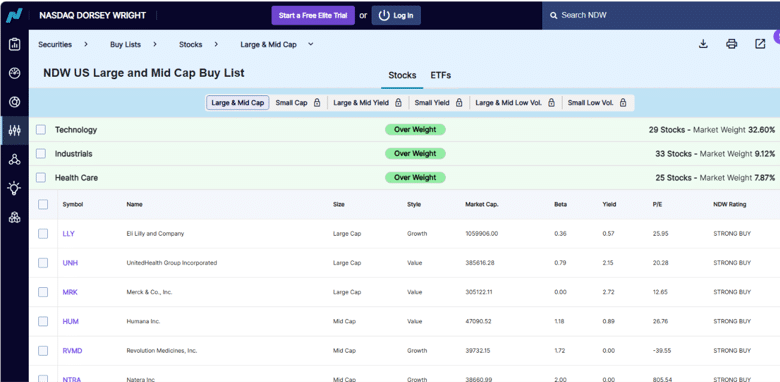Sort by the Yield column header
Image resolution: width=780 pixels, height=382 pixels.
pyautogui.click(x=609, y=204)
